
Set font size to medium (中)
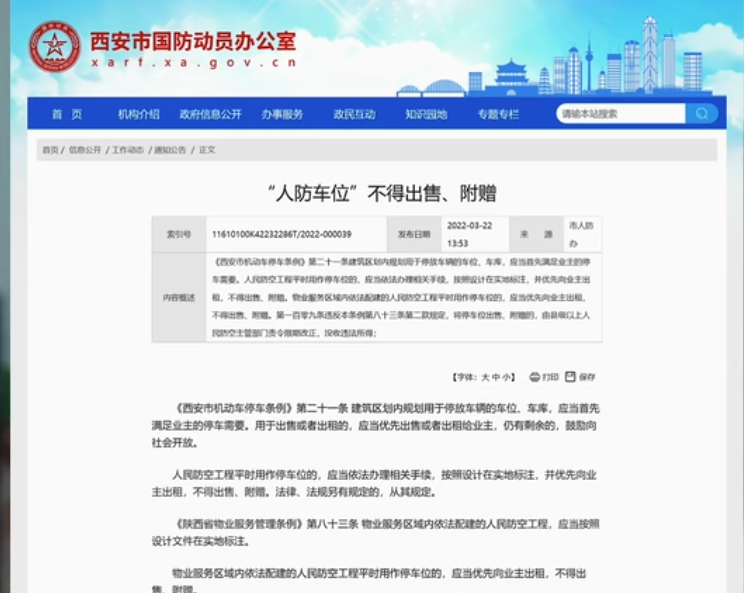497,377
